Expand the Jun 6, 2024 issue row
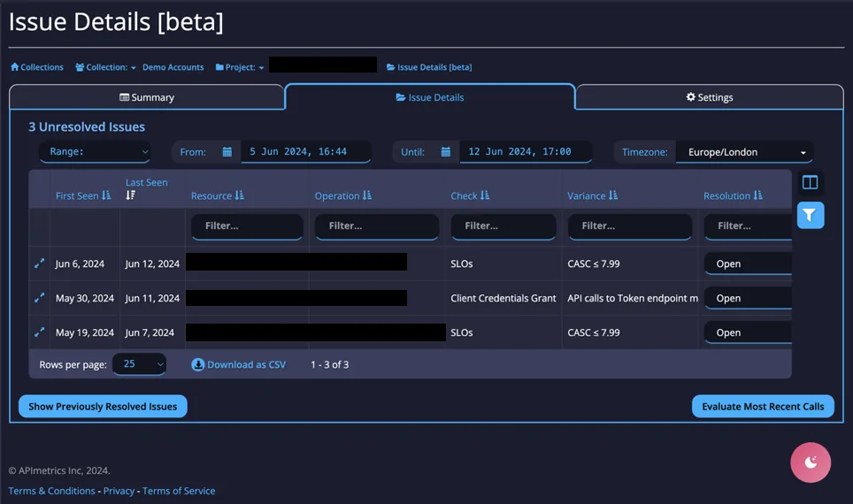The width and height of the screenshot is (853, 504). tap(39, 263)
